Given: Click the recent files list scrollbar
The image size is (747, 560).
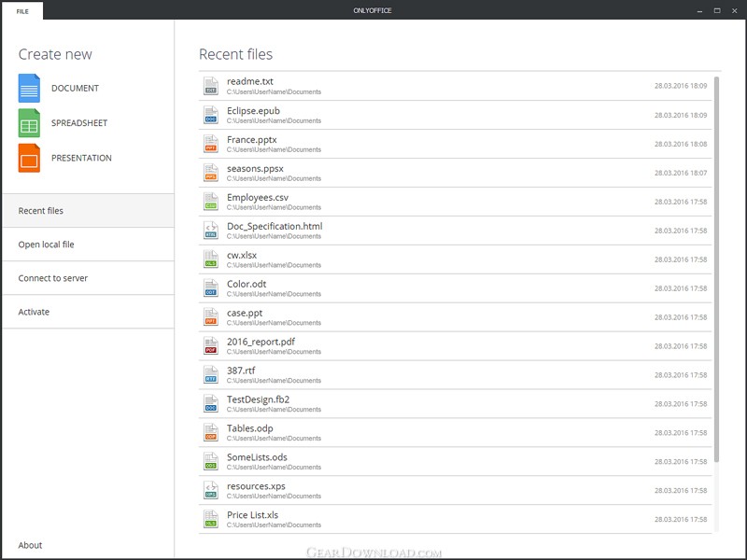Looking at the screenshot, I should coord(716,269).
